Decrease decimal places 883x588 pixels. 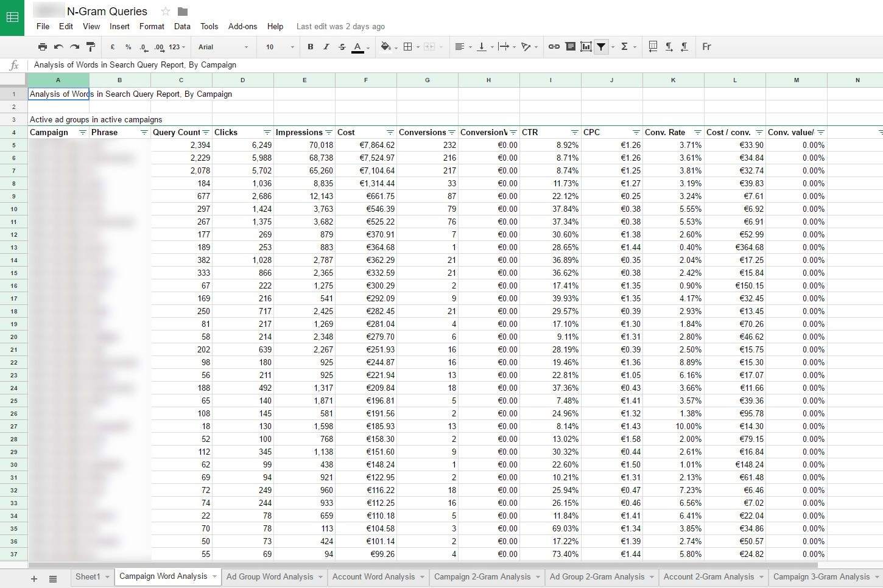142,47
